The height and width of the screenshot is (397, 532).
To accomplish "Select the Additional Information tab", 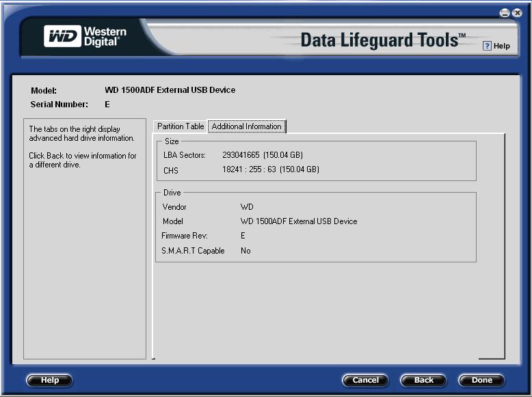I will pyautogui.click(x=247, y=126).
